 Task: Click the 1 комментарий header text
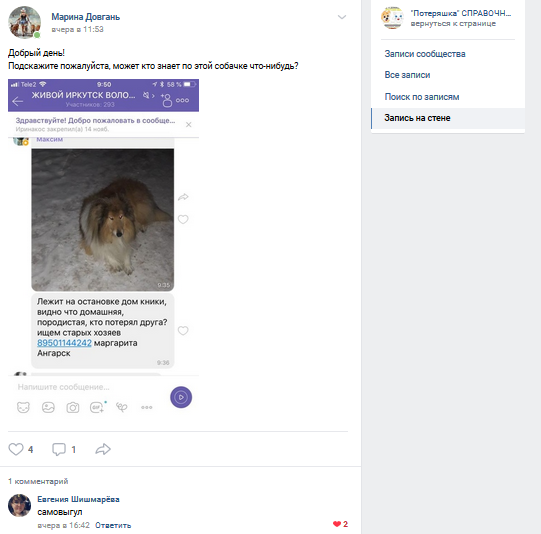(38, 481)
